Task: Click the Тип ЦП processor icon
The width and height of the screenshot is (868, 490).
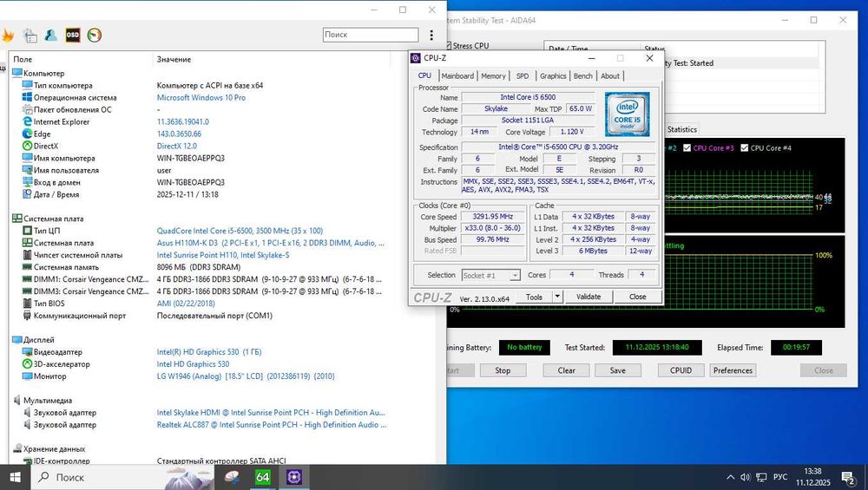Action: click(x=27, y=231)
